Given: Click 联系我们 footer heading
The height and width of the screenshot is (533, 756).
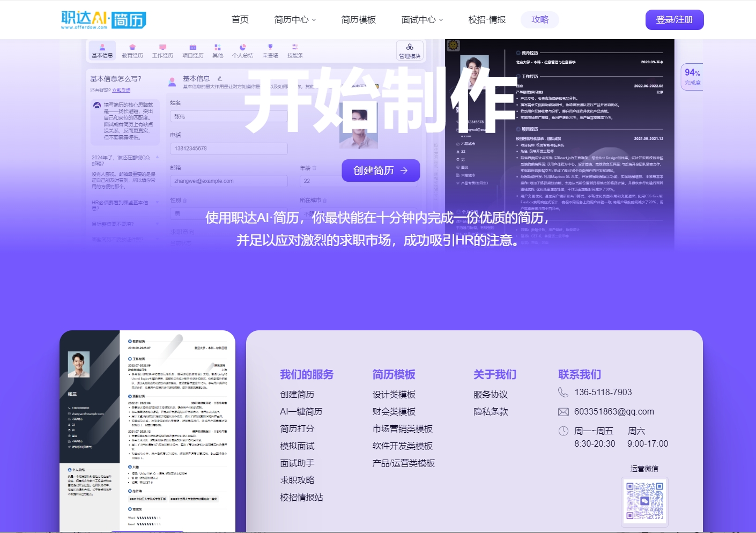Looking at the screenshot, I should pos(580,375).
